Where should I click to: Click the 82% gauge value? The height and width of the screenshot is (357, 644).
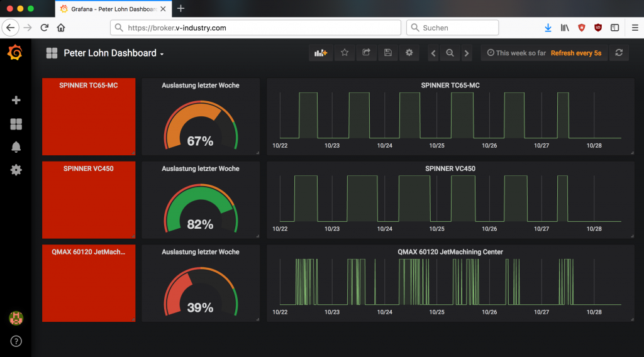[x=201, y=224]
